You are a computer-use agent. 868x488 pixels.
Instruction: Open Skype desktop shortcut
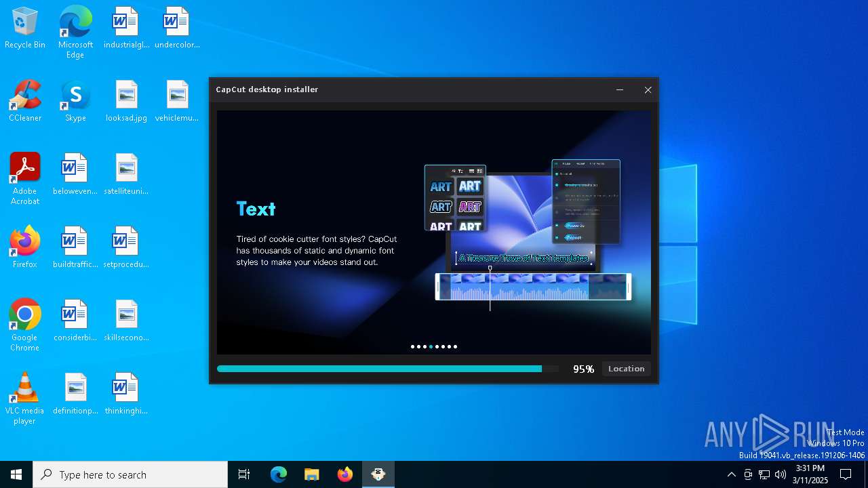75,102
